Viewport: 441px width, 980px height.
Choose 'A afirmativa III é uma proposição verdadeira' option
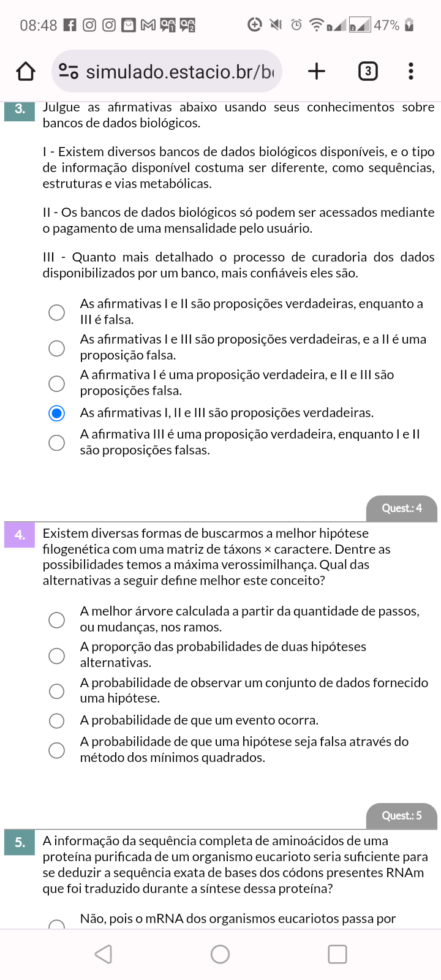tap(57, 442)
